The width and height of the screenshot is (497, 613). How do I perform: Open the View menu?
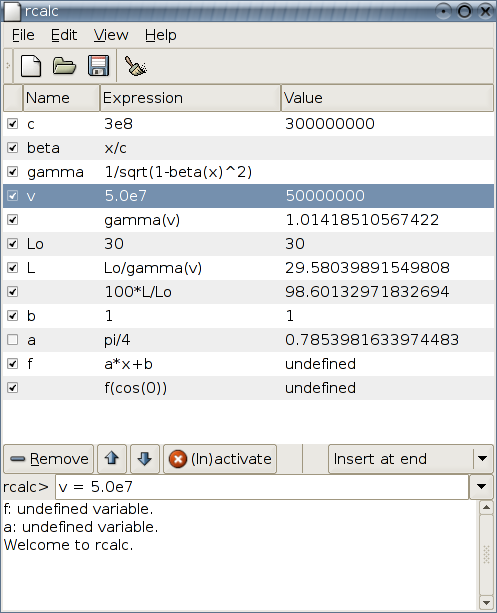(111, 35)
